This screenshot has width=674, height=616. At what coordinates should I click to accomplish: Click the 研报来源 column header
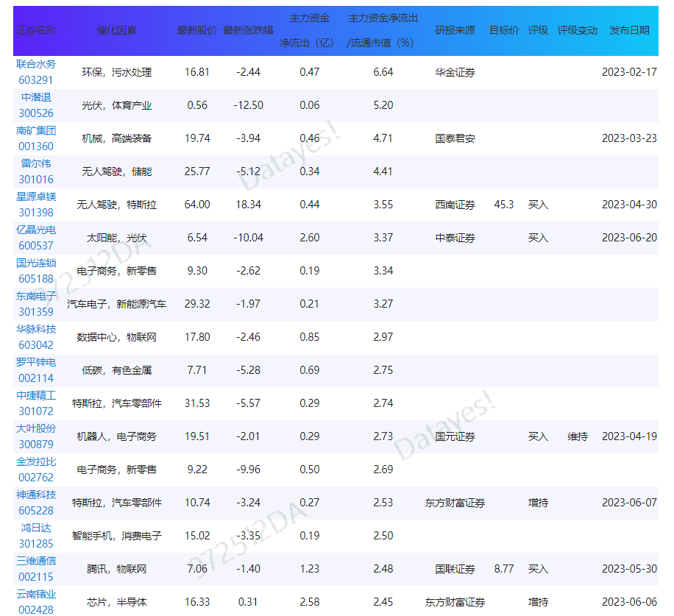point(455,31)
